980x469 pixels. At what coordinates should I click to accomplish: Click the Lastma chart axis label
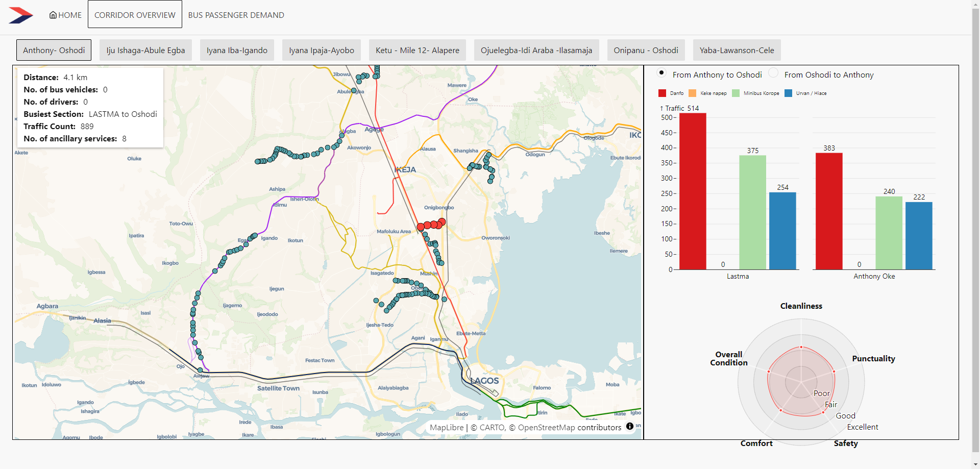[738, 277]
